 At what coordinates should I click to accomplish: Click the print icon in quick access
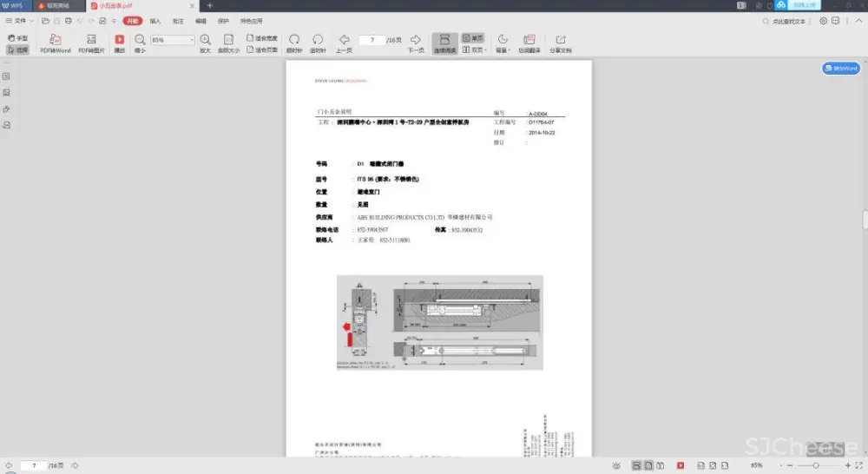pyautogui.click(x=68, y=21)
